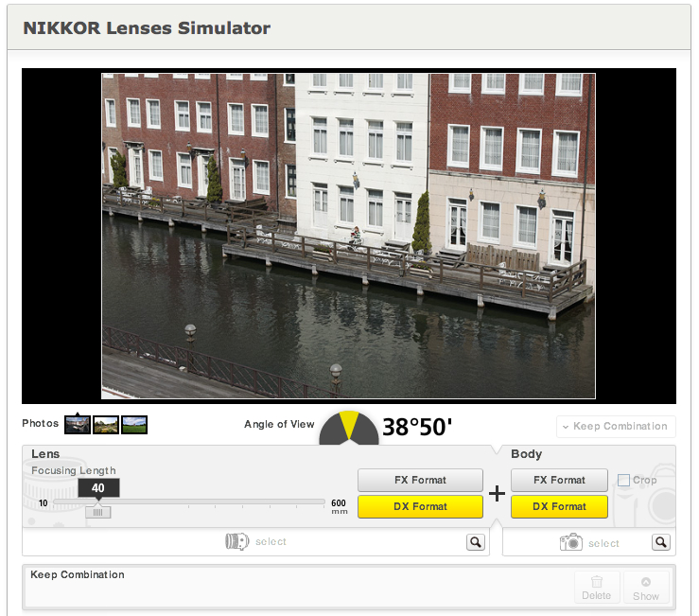Select the third photo thumbnail

(x=134, y=425)
